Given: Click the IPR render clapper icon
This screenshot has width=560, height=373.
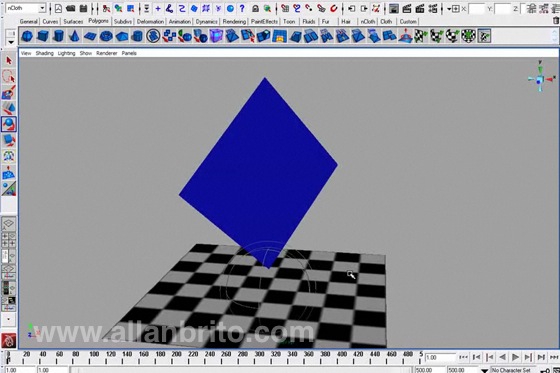Looking at the screenshot, I should (x=420, y=8).
